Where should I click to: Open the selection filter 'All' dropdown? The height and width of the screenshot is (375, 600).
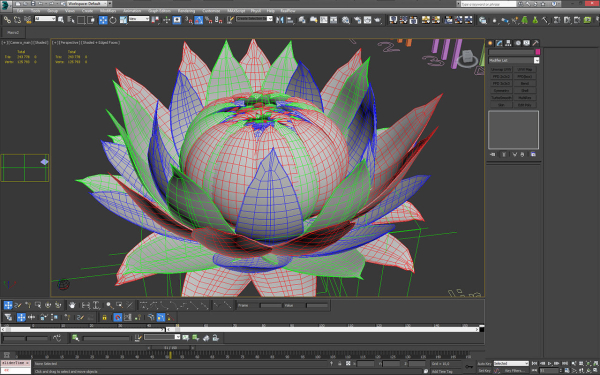click(x=45, y=19)
